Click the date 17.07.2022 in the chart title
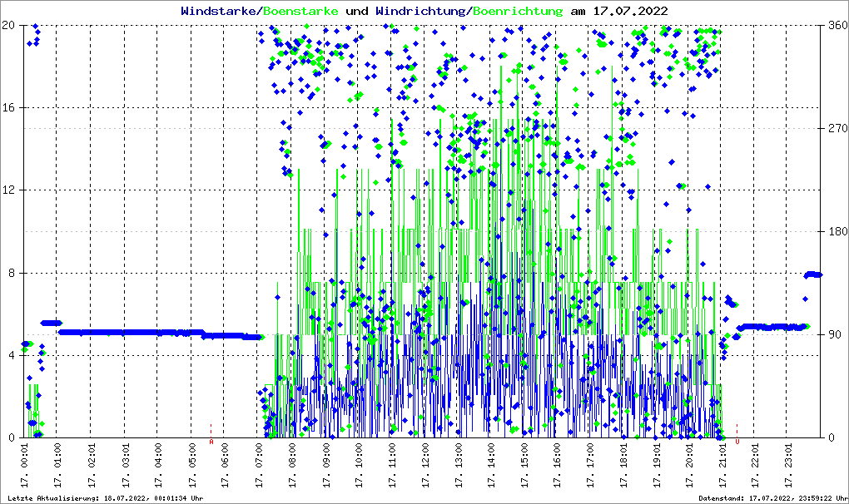Viewport: 849px width, 504px height. [629, 11]
